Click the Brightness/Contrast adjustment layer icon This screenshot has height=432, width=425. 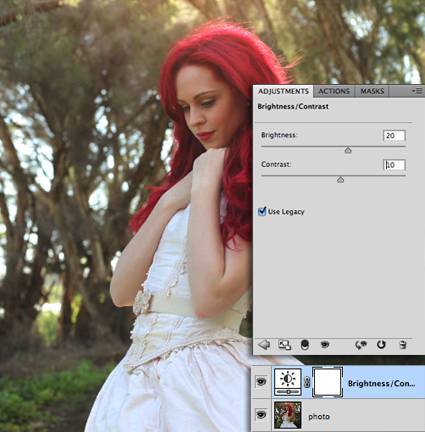pyautogui.click(x=288, y=382)
